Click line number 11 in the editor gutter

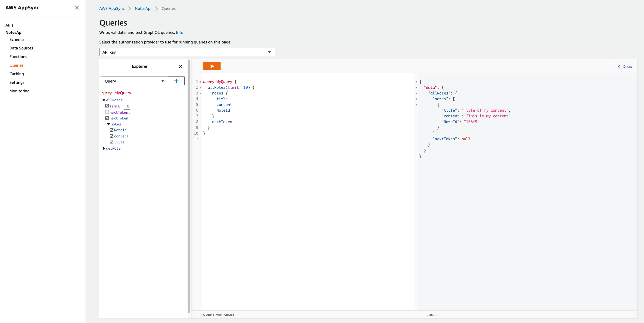pyautogui.click(x=196, y=139)
